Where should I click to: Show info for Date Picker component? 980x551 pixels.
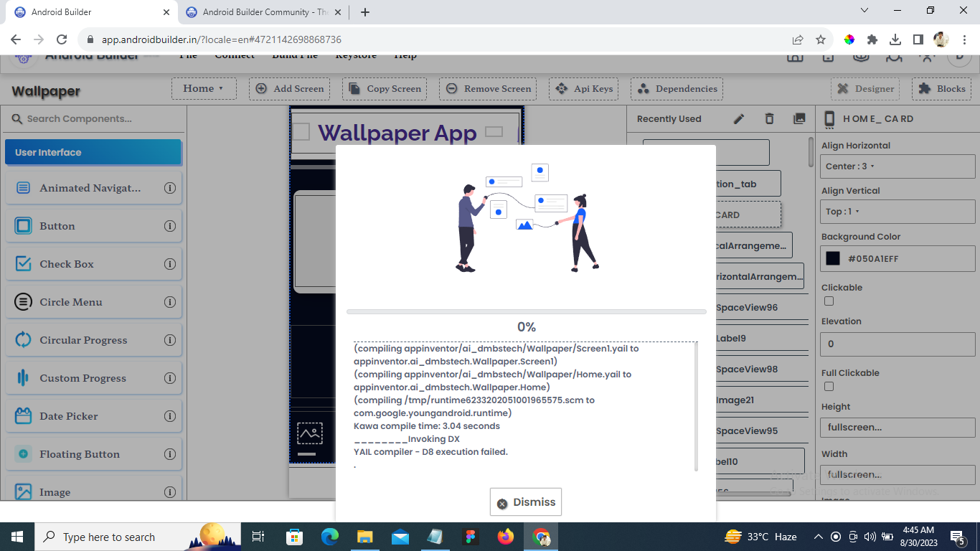tap(170, 416)
